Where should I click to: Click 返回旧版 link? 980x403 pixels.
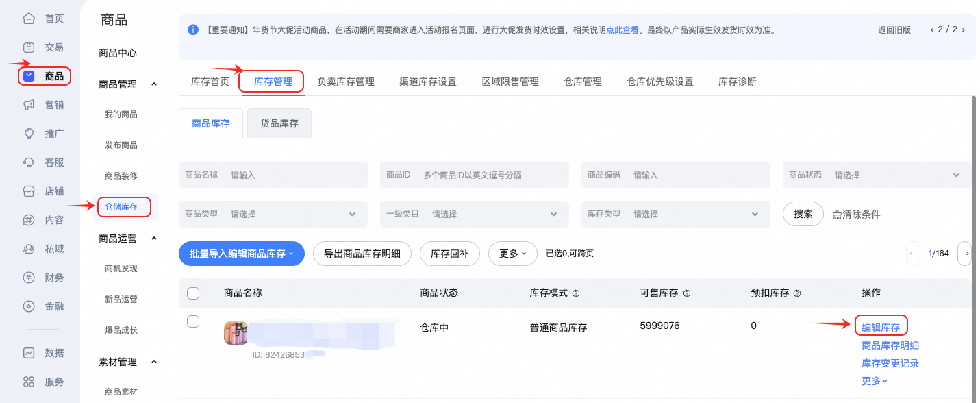894,30
